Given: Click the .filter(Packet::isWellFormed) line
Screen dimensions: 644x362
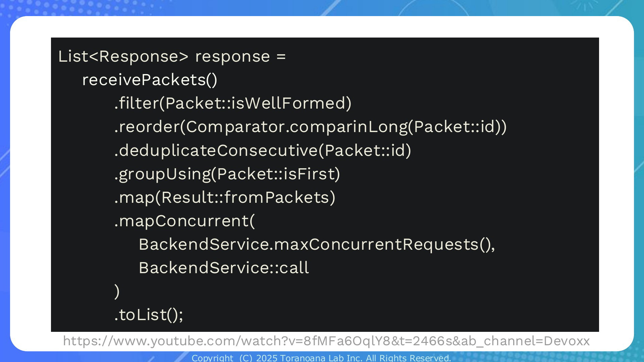Looking at the screenshot, I should pos(233,103).
